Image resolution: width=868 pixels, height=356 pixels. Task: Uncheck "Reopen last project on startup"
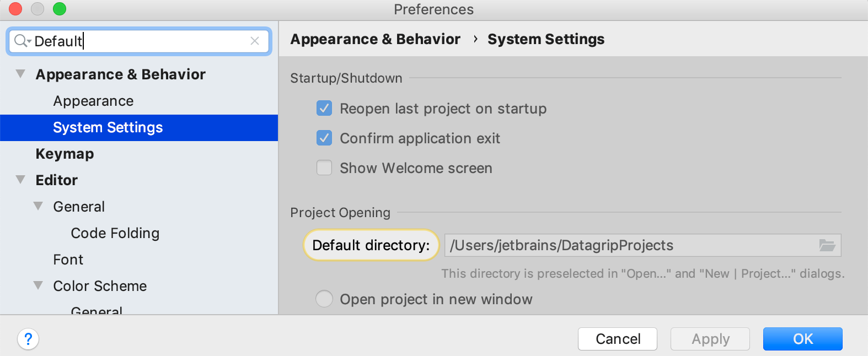(324, 109)
